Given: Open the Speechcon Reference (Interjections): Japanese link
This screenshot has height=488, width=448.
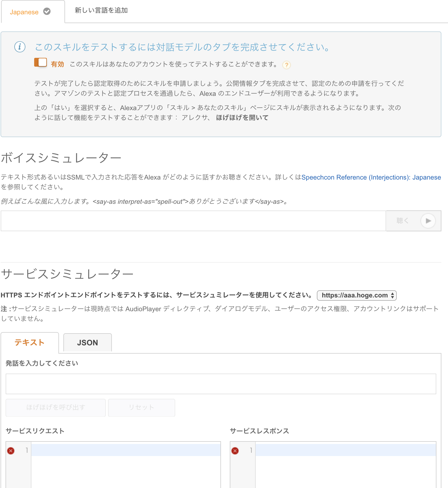Looking at the screenshot, I should (x=371, y=177).
